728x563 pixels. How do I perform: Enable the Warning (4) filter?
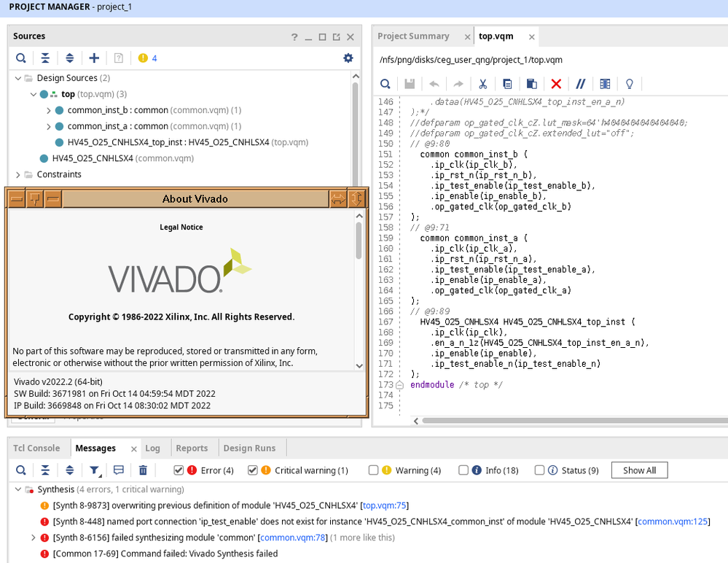pyautogui.click(x=373, y=470)
